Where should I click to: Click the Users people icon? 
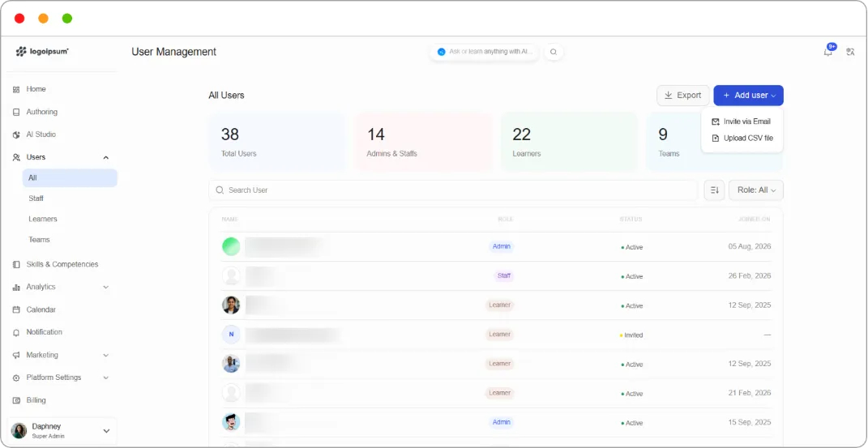tap(16, 157)
